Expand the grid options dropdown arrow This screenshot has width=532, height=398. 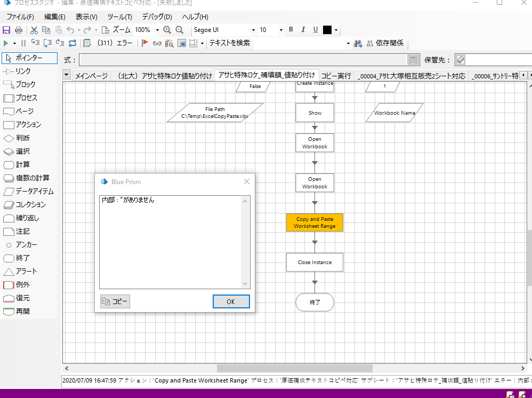(x=202, y=43)
